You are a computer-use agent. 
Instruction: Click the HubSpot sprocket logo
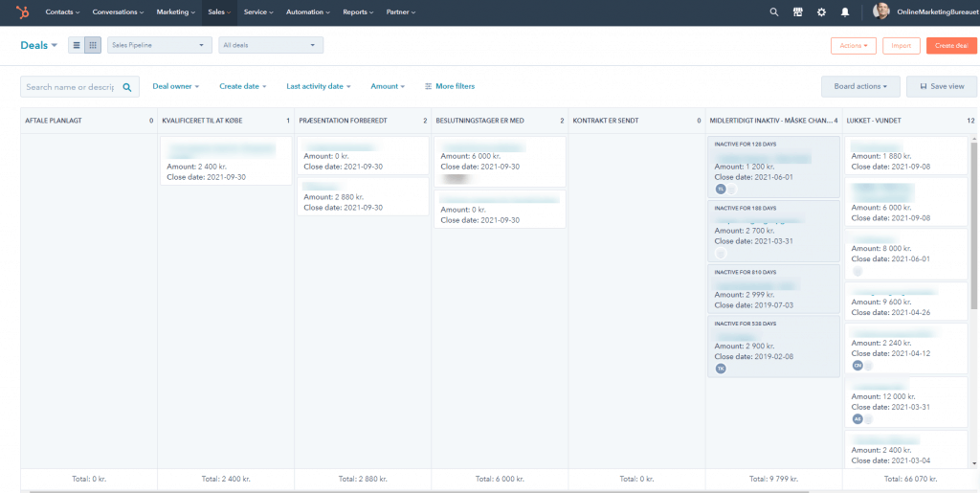point(23,11)
